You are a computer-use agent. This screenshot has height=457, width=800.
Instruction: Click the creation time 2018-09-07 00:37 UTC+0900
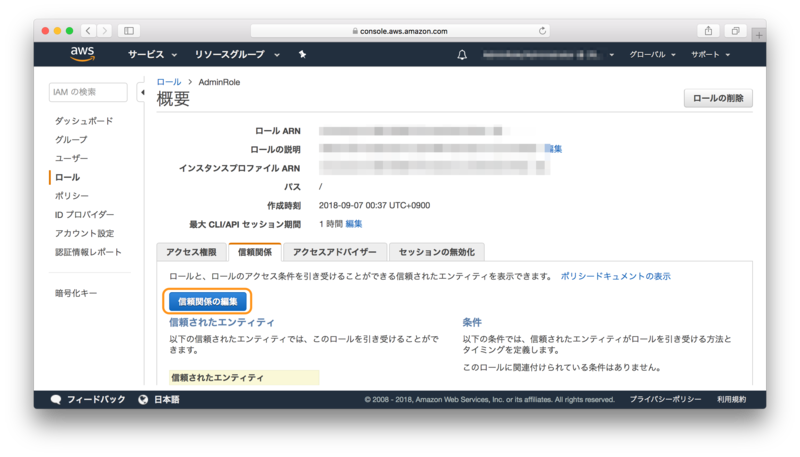coord(374,206)
